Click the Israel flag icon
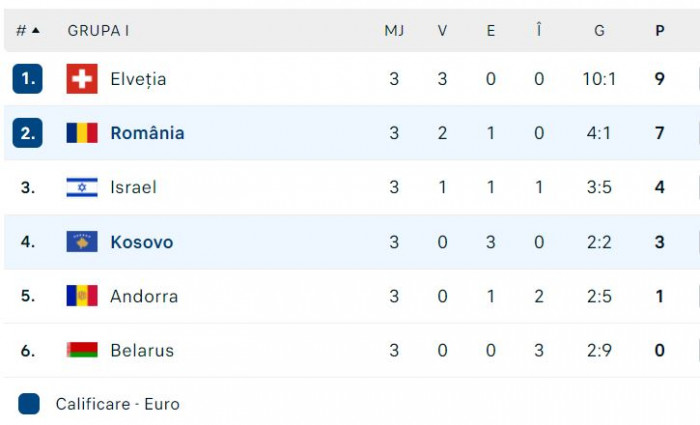Screen dimensions: 700x425 tap(82, 187)
